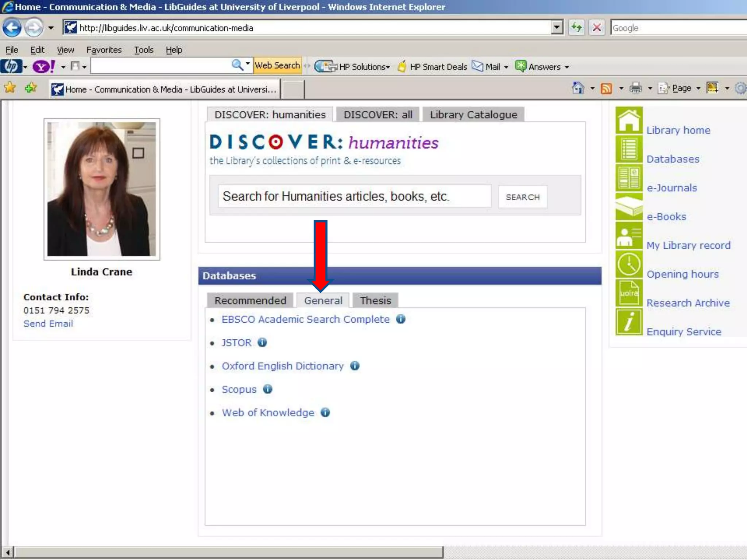Click the Opening hours clock icon

628,264
